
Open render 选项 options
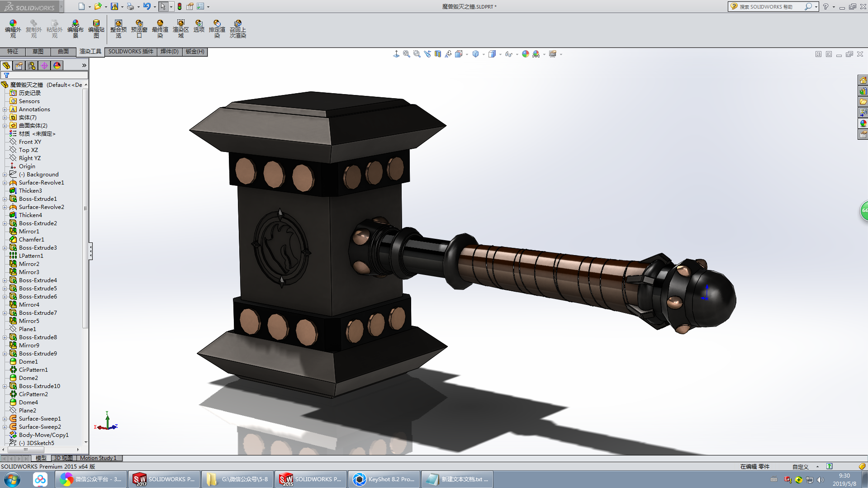pyautogui.click(x=199, y=26)
